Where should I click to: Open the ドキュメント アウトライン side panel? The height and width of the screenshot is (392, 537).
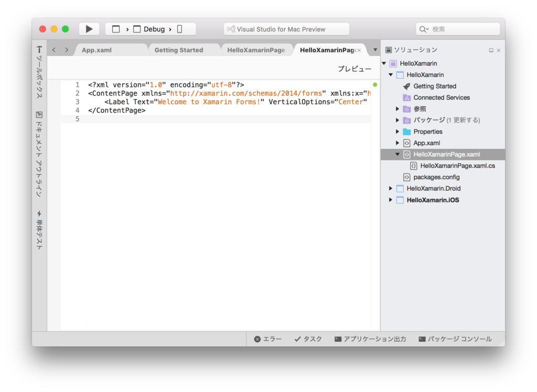click(39, 154)
